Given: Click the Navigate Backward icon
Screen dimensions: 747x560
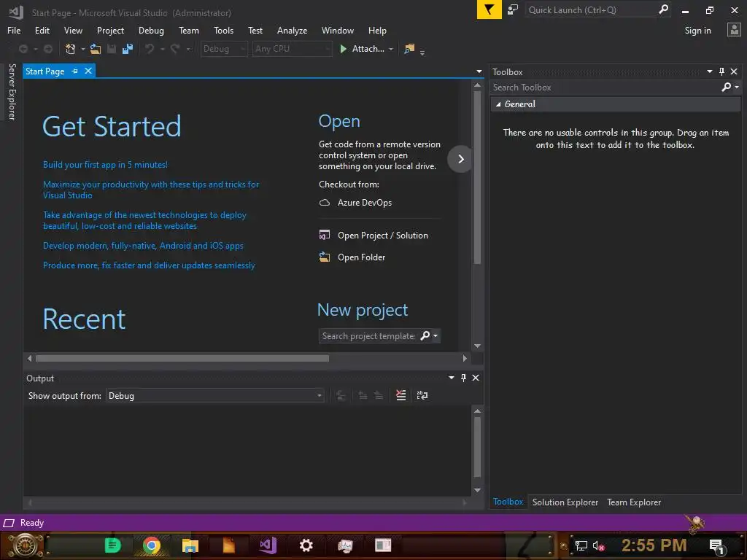Looking at the screenshot, I should click(23, 49).
